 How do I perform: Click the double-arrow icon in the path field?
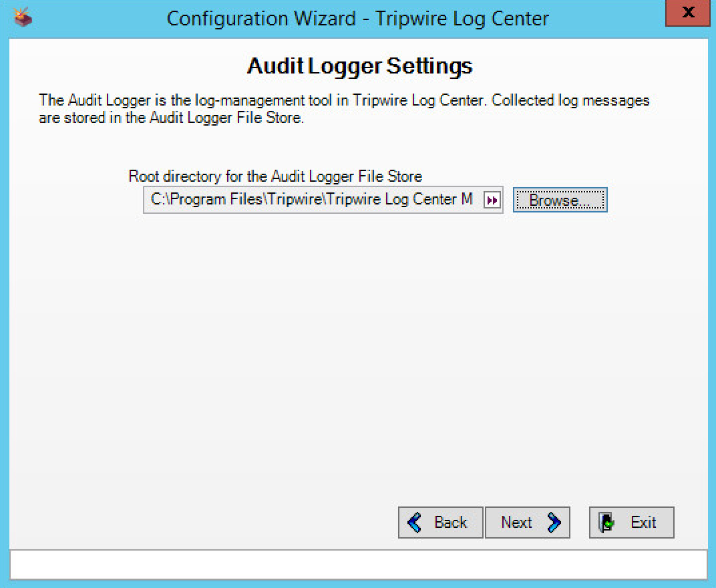(492, 200)
